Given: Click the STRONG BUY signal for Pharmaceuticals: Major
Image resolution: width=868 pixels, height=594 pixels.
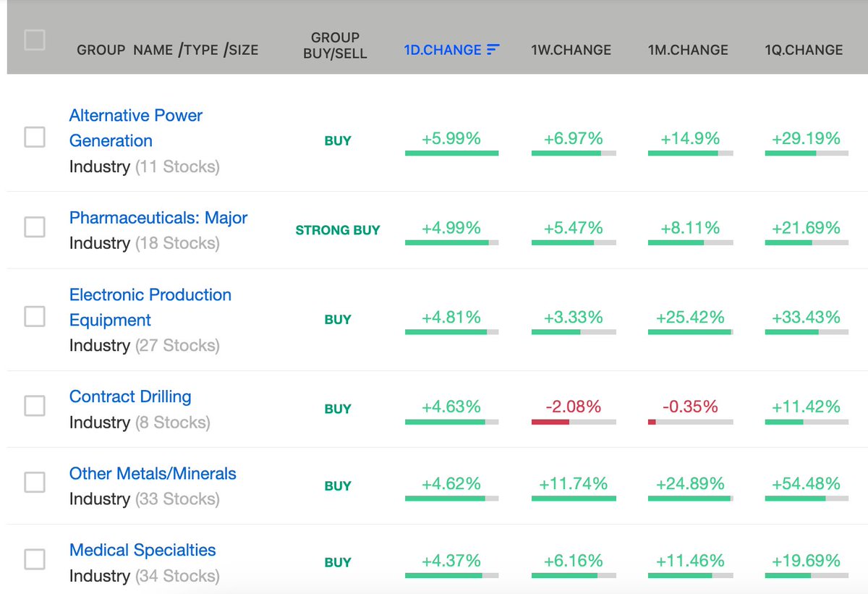Looking at the screenshot, I should (x=338, y=230).
